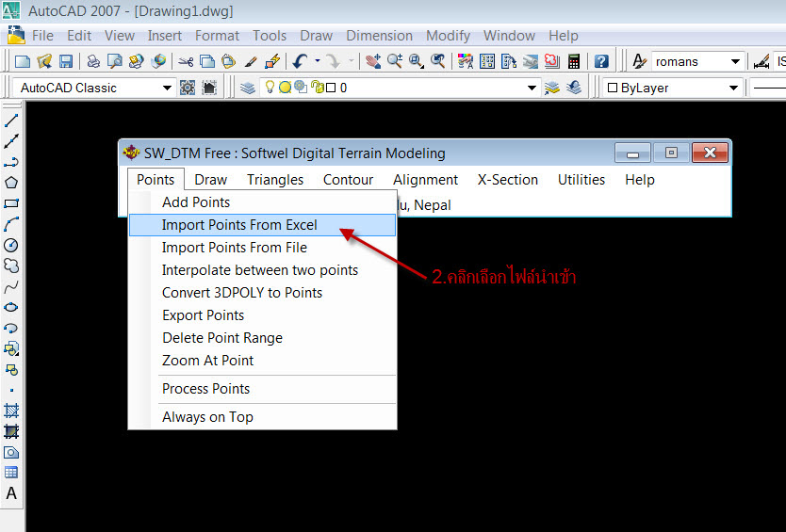Screen dimensions: 786x532
Task: Open Contour menu in SW_DTM window
Action: [x=349, y=180]
